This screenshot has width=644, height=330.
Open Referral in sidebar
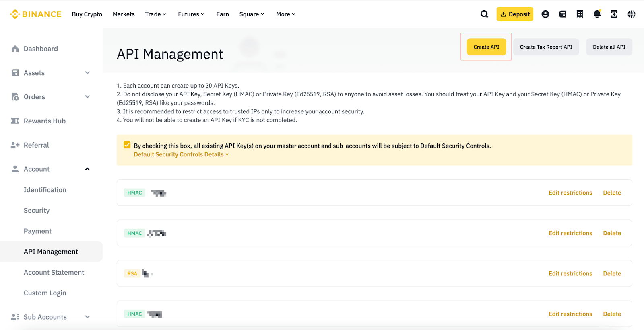[x=36, y=145]
